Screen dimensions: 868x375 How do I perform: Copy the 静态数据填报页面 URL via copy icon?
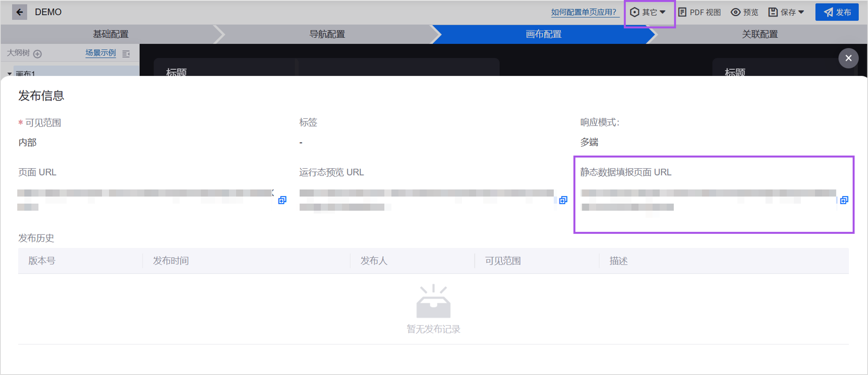click(x=844, y=200)
